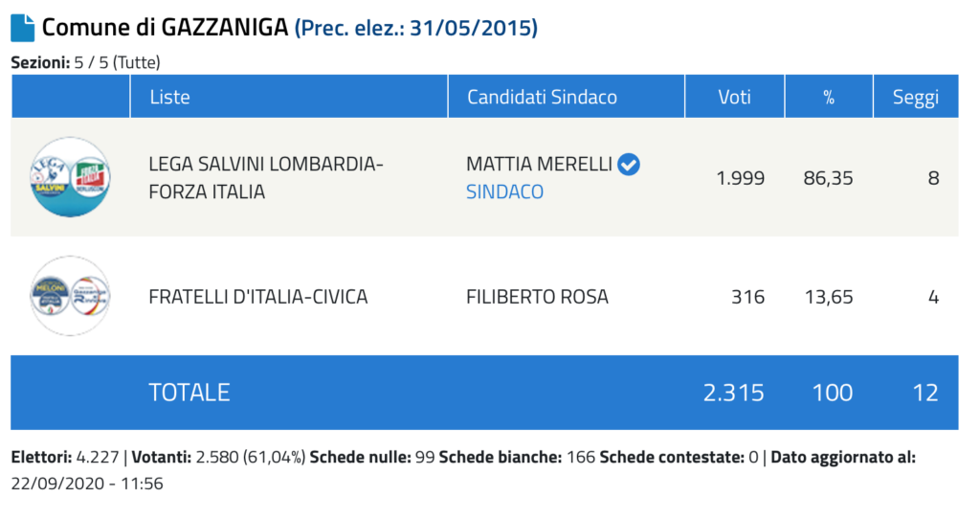Click the 1.999 votes value

pyautogui.click(x=741, y=178)
